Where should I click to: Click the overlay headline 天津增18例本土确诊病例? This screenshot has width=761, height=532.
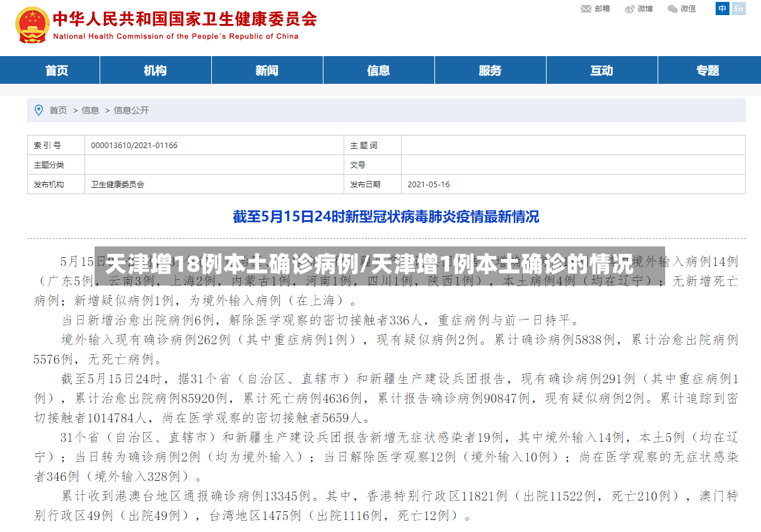[232, 263]
